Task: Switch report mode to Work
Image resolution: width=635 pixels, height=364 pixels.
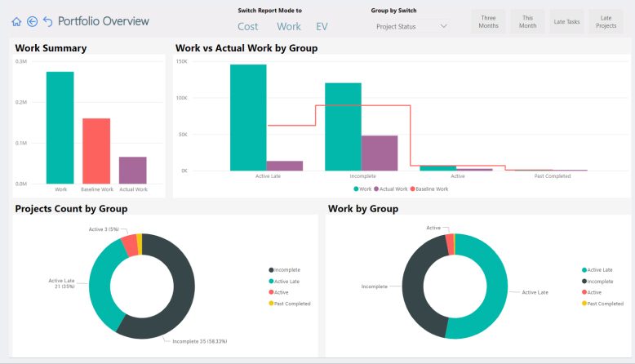Action: click(x=289, y=27)
